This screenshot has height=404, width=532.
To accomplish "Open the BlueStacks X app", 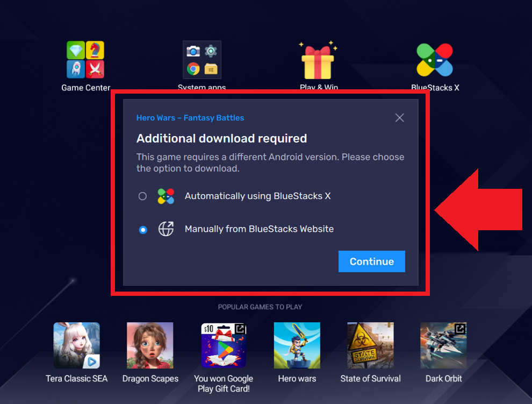I will click(x=435, y=60).
